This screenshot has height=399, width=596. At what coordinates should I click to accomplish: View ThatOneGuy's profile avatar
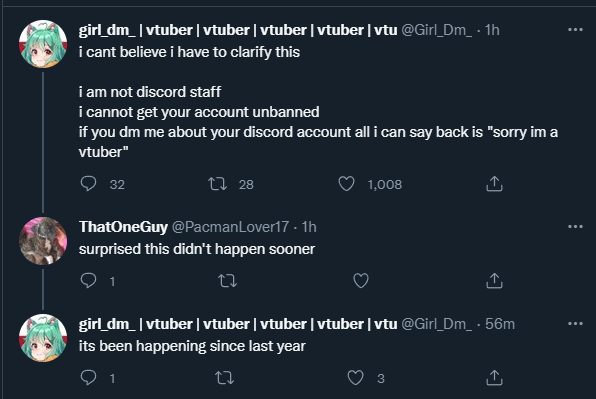(x=43, y=241)
